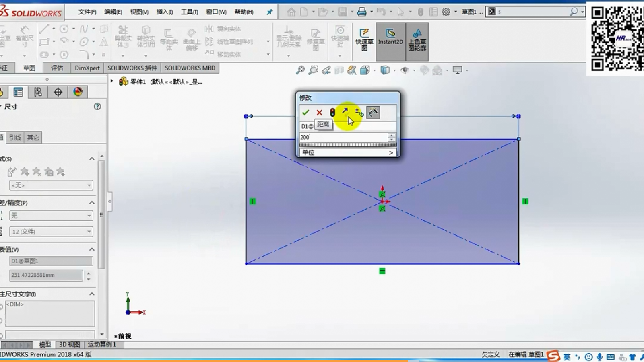Confirm dimension with green checkmark

[305, 113]
